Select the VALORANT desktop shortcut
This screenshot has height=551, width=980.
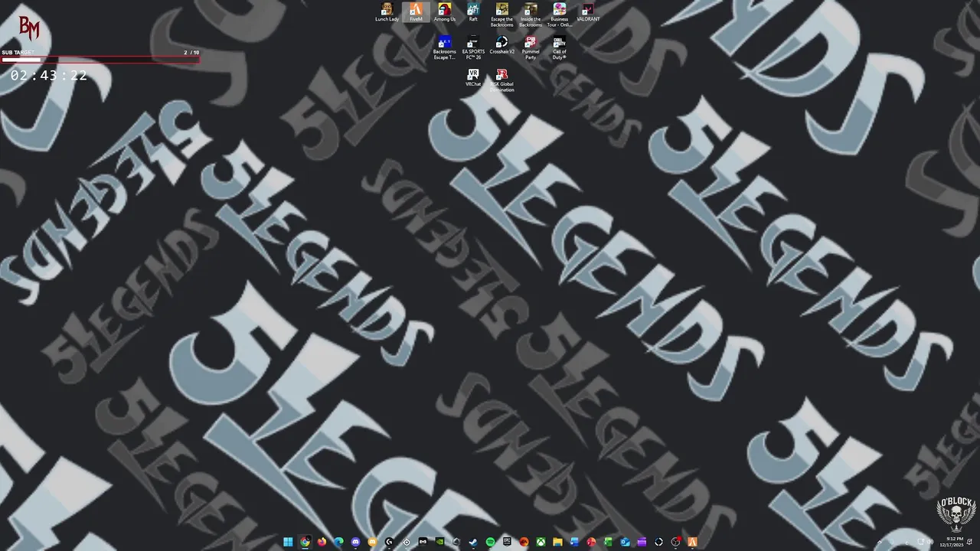point(588,12)
